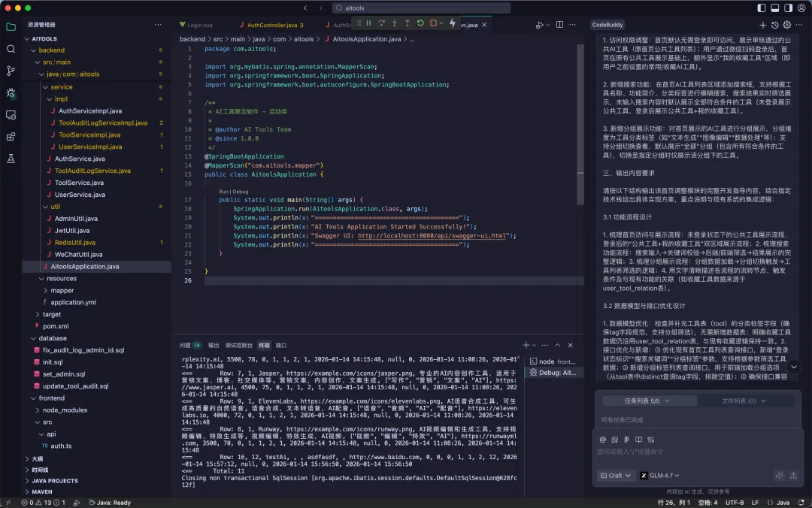The height and width of the screenshot is (508, 812).
Task: Stop the debug session
Action: tap(434, 23)
